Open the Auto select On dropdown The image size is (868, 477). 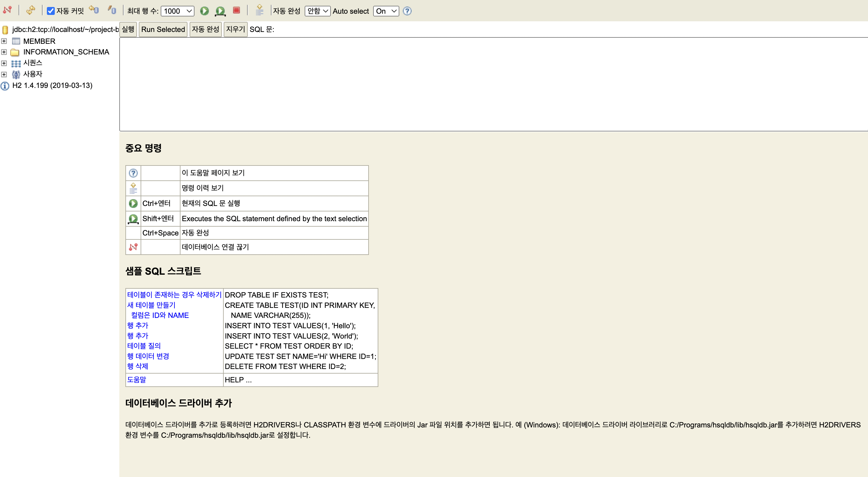coord(386,11)
